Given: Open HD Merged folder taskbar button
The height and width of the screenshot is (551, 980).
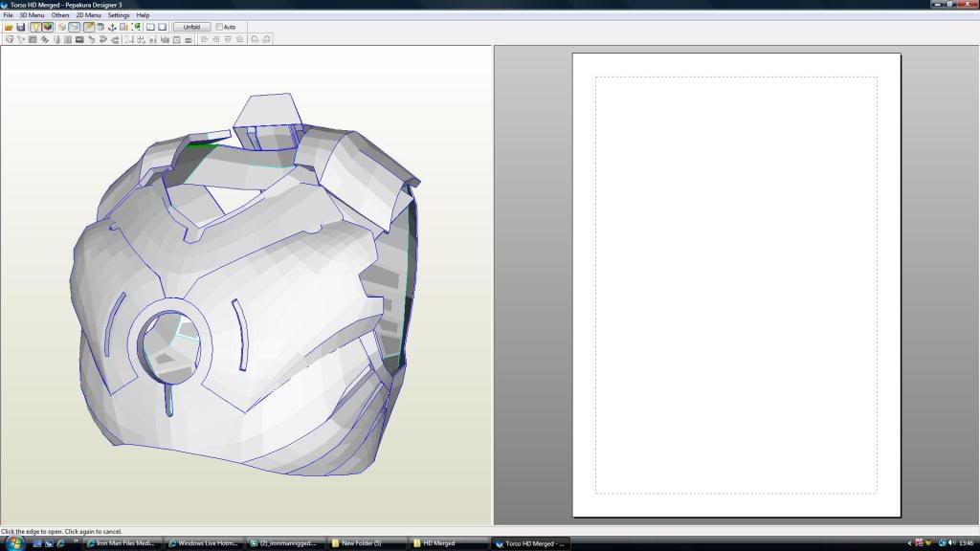Looking at the screenshot, I should click(x=448, y=543).
